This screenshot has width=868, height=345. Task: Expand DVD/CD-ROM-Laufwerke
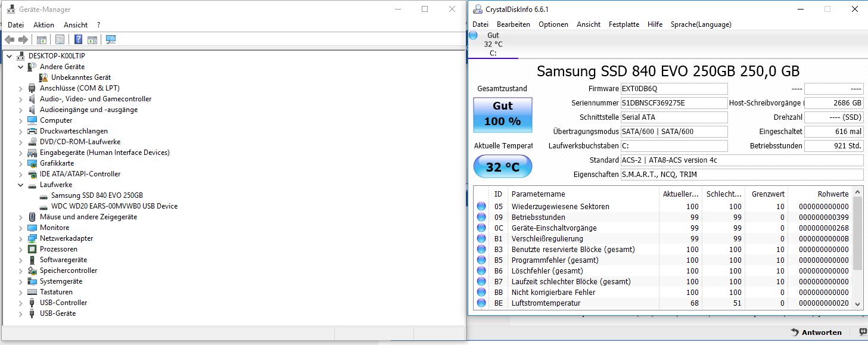pyautogui.click(x=20, y=142)
